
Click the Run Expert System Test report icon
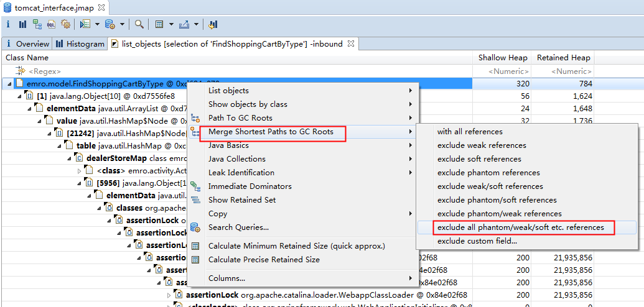click(x=85, y=25)
